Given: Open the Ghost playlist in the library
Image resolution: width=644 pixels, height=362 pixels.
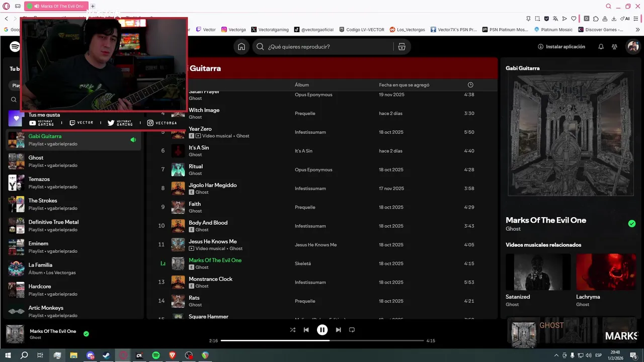Looking at the screenshot, I should tap(73, 161).
